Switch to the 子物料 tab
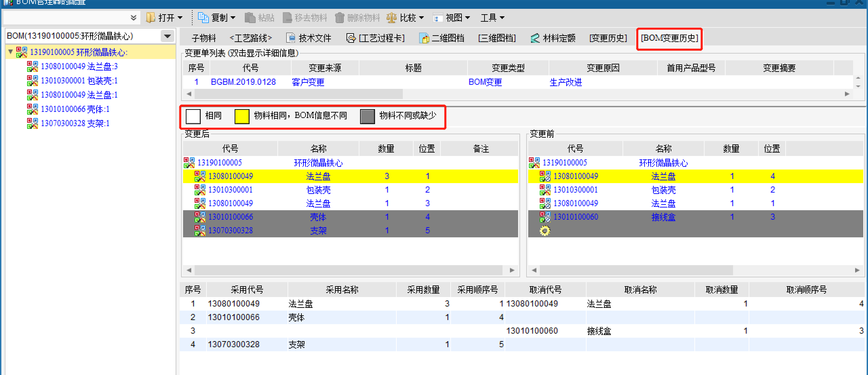This screenshot has width=868, height=375. coord(203,38)
